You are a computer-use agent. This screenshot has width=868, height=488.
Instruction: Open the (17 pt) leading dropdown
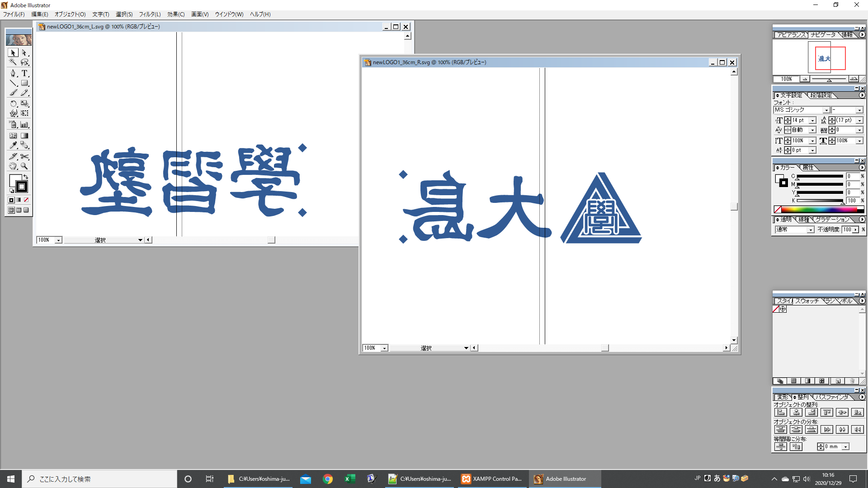(x=859, y=121)
